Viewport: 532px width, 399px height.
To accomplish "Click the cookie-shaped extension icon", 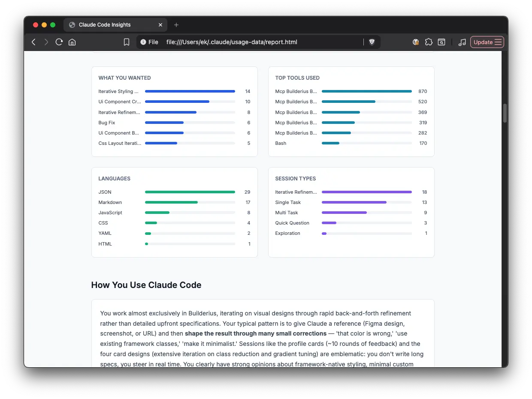I will pyautogui.click(x=416, y=42).
